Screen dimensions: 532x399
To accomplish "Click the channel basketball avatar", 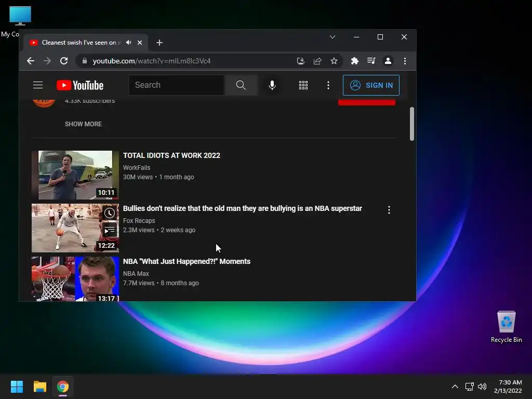I will 44,103.
